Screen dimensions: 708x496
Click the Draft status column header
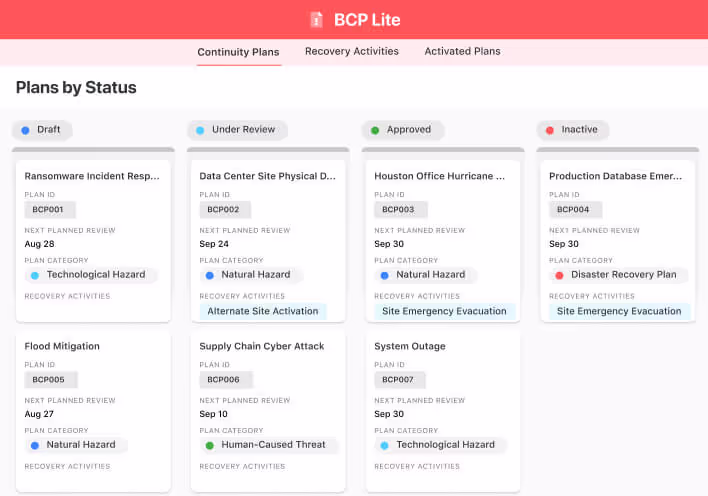coord(40,130)
